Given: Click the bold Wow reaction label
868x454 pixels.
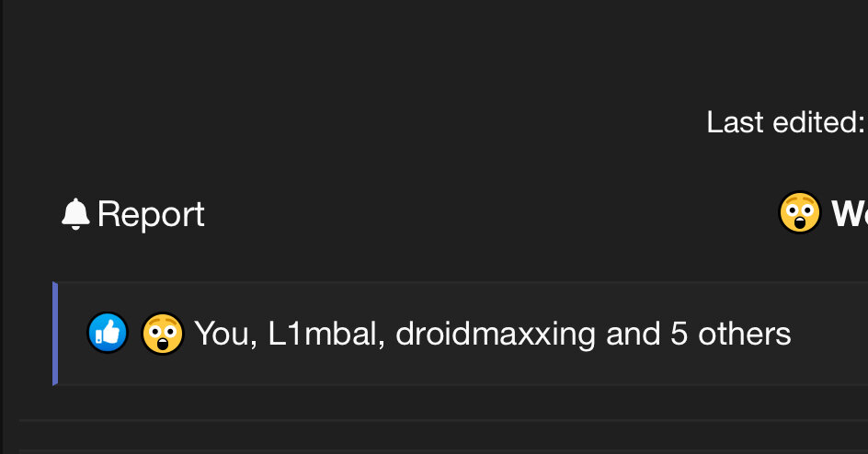Looking at the screenshot, I should click(851, 214).
